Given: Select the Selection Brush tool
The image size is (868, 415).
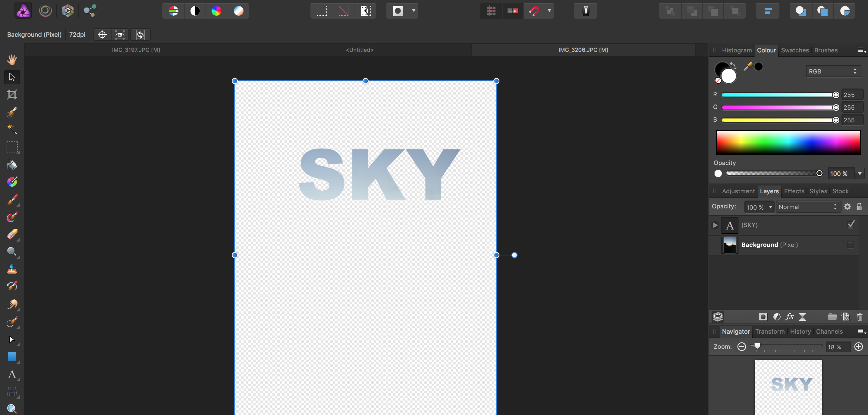Looking at the screenshot, I should [x=12, y=112].
